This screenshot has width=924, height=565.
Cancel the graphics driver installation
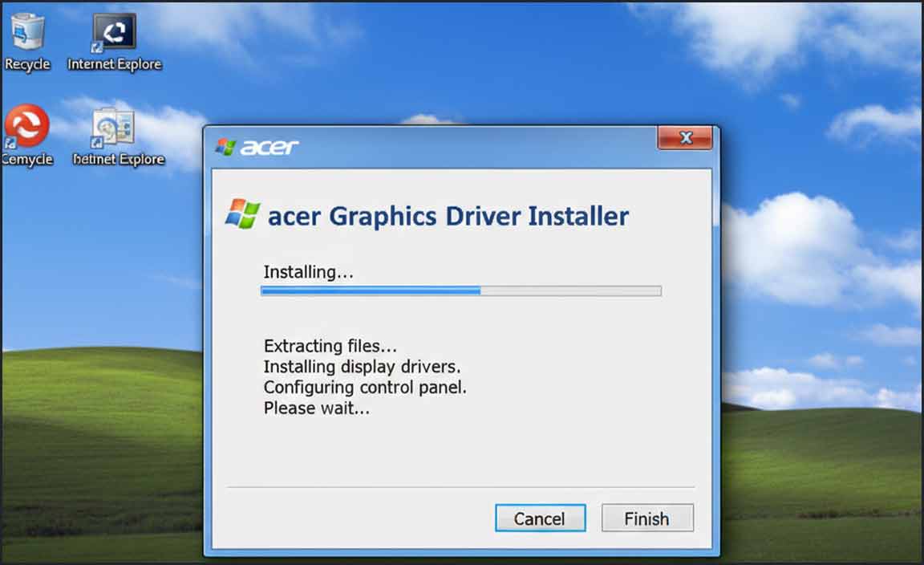(x=540, y=518)
